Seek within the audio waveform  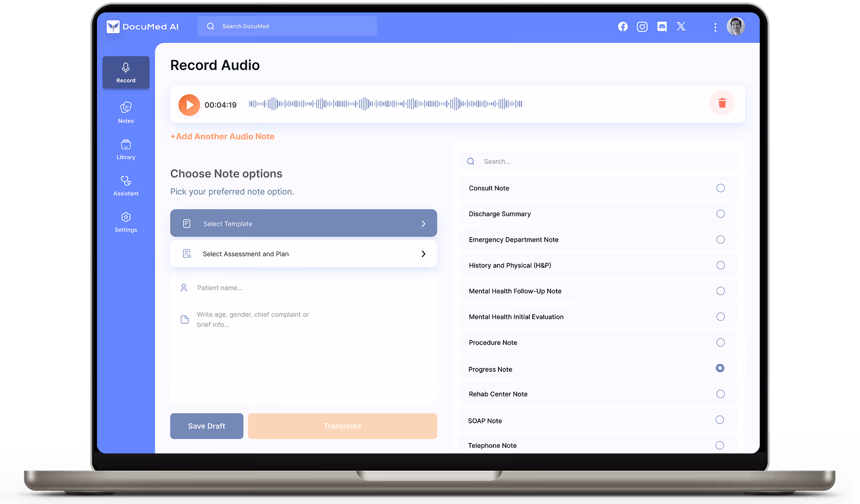[385, 104]
